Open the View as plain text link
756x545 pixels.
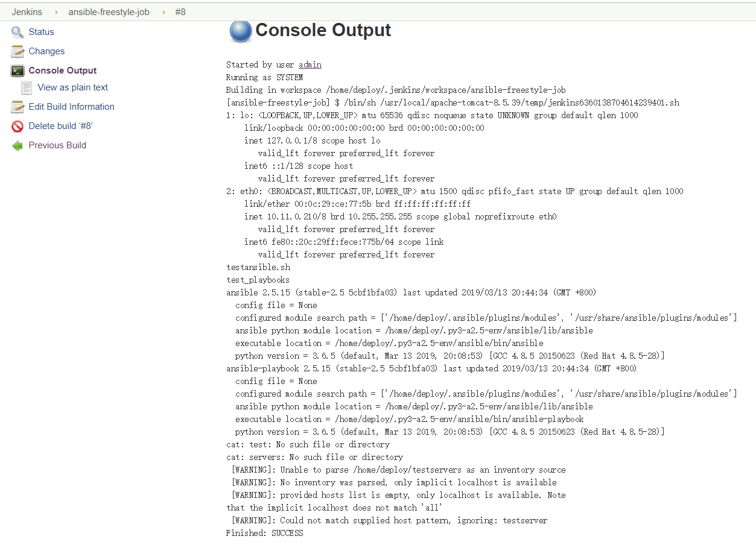pos(72,87)
